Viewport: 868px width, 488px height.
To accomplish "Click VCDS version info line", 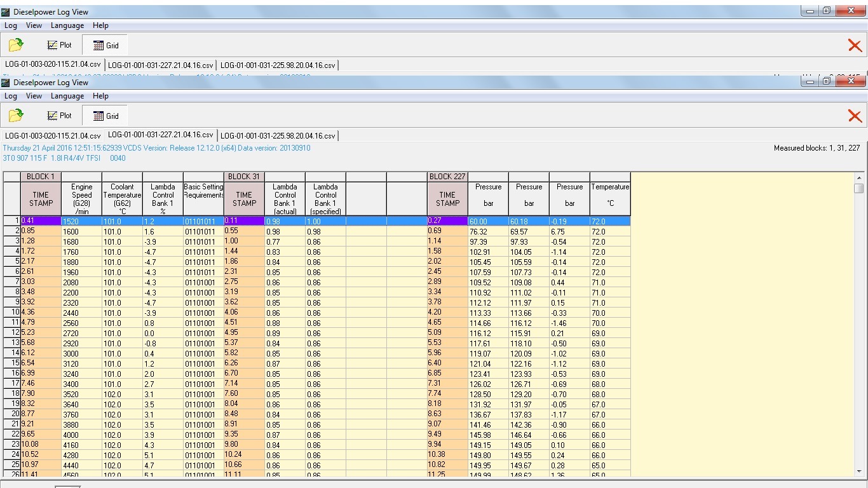I will [x=156, y=148].
